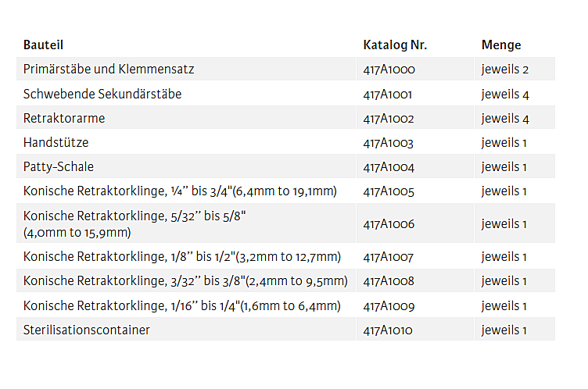This screenshot has height=389, width=588.
Task: Select the Handstütze row
Action: coord(56,143)
